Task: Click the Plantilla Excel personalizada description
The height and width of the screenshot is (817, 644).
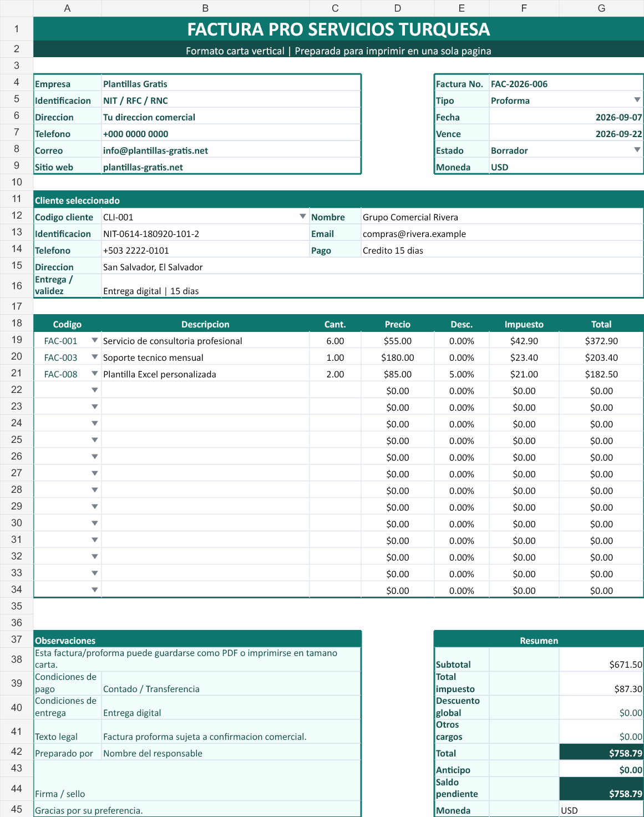Action: click(205, 374)
